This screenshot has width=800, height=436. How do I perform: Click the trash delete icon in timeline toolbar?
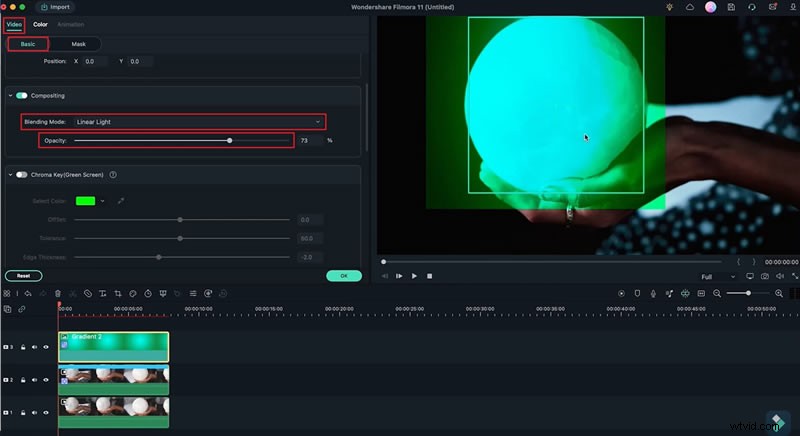click(x=58, y=294)
